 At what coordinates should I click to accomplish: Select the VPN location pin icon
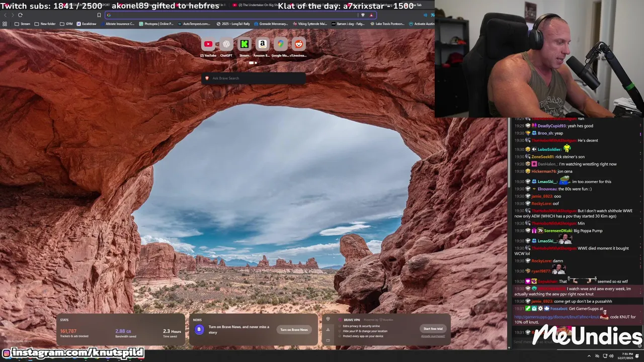[328, 319]
